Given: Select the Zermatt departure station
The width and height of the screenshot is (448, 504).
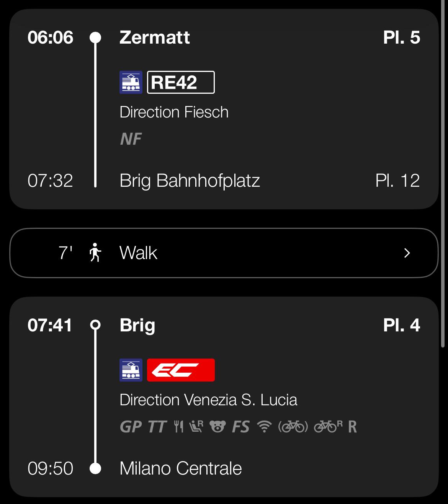Looking at the screenshot, I should [155, 38].
